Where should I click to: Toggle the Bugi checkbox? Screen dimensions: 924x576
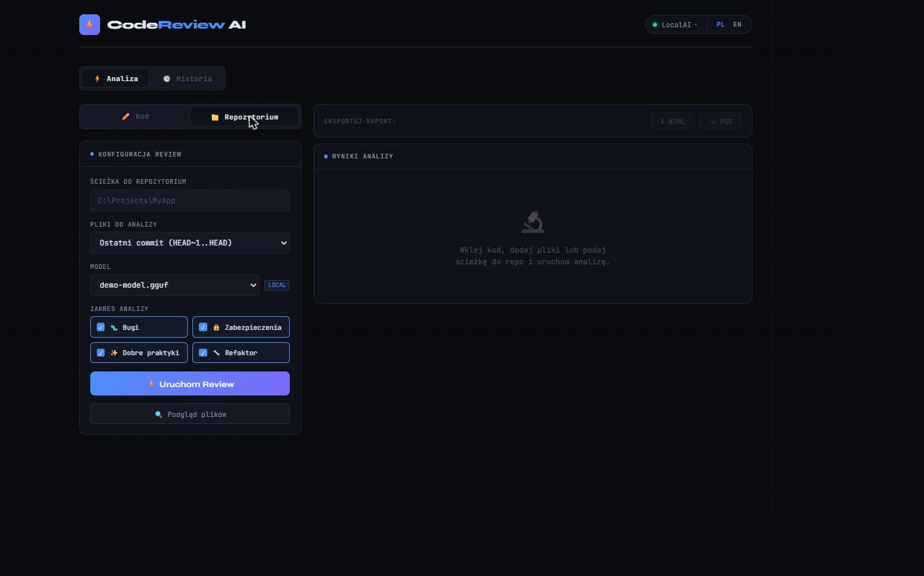coord(101,327)
